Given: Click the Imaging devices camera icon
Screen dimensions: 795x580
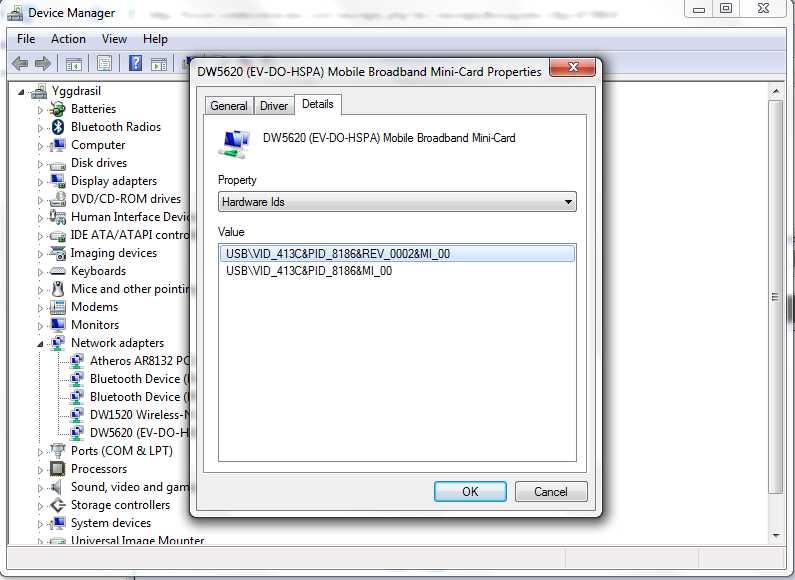Looking at the screenshot, I should tap(57, 253).
